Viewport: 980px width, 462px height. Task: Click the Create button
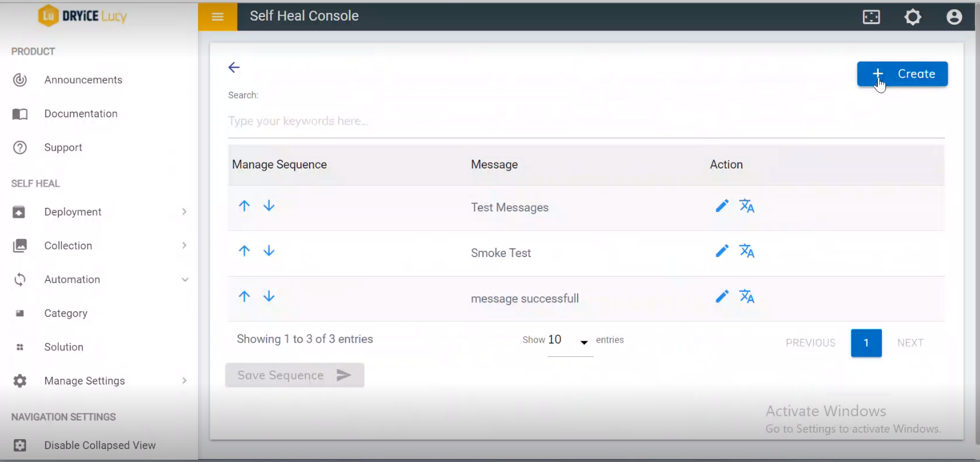(x=902, y=74)
